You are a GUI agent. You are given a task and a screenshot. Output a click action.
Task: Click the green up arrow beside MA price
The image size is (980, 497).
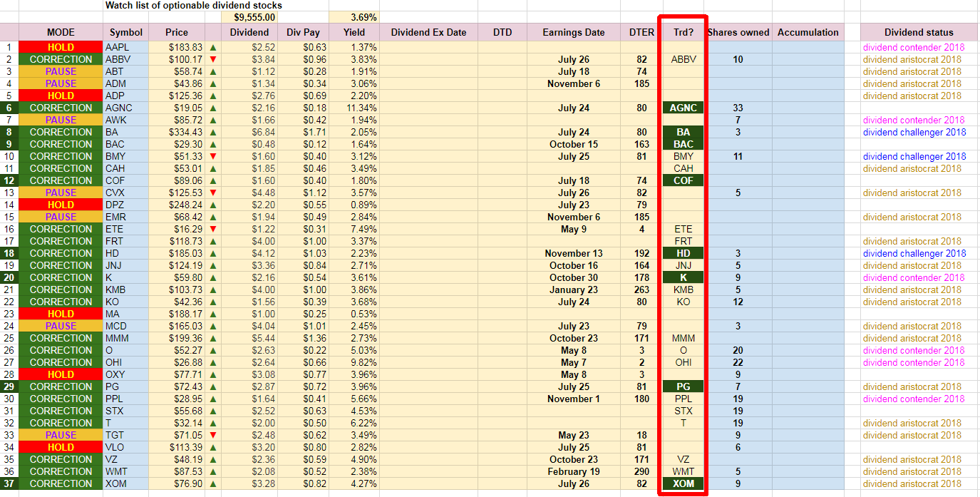[x=212, y=314]
